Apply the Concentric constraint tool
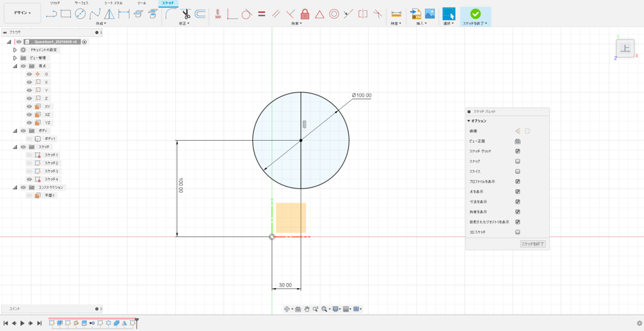This screenshot has width=644, height=331. tap(334, 14)
